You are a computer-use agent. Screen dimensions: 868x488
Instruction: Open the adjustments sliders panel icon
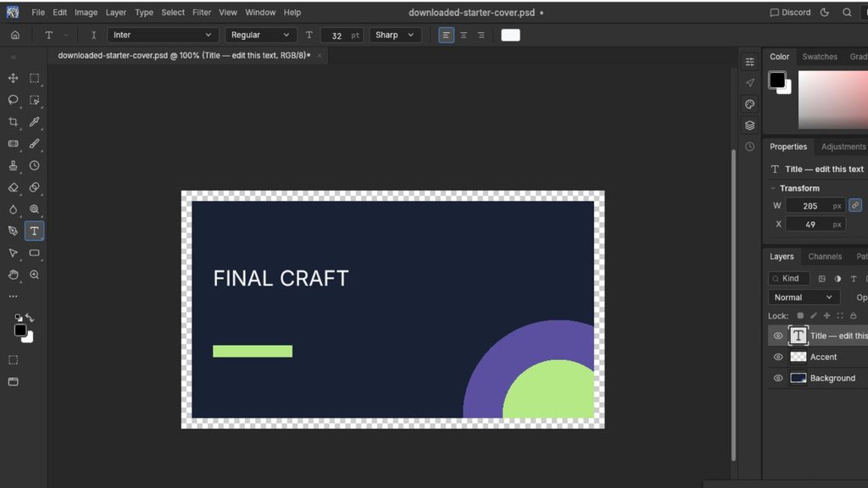pyautogui.click(x=749, y=61)
